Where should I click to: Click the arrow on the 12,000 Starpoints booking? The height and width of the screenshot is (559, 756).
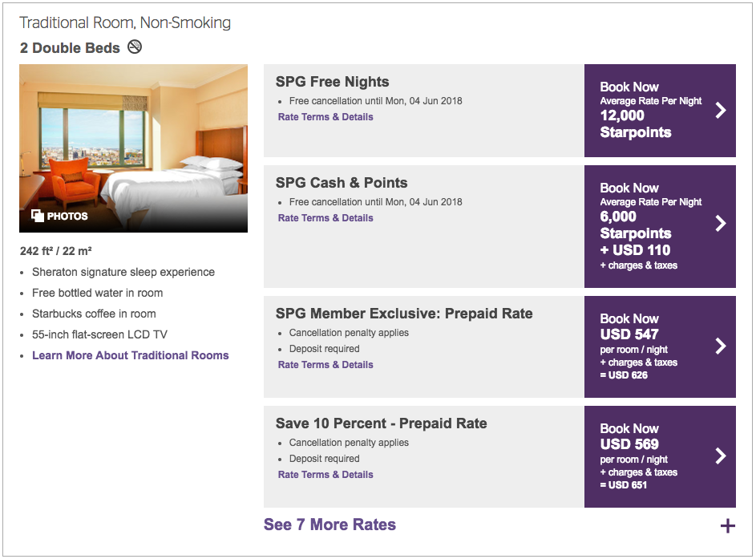click(x=720, y=111)
